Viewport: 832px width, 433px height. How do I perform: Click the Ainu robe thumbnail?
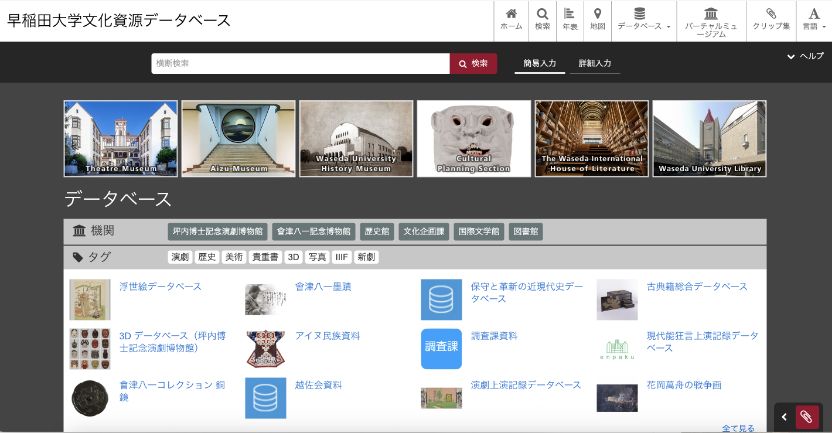click(x=265, y=349)
